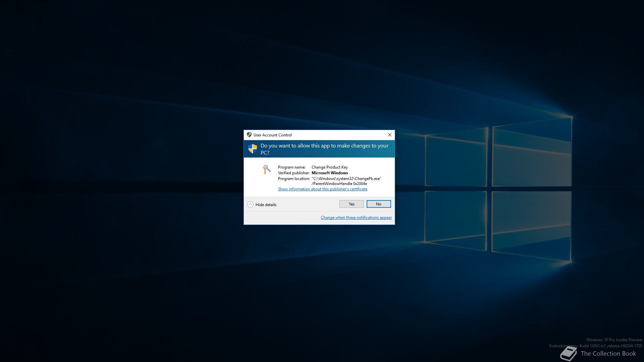Click the ChangePk.exe program location path
This screenshot has width=644, height=362.
[346, 179]
